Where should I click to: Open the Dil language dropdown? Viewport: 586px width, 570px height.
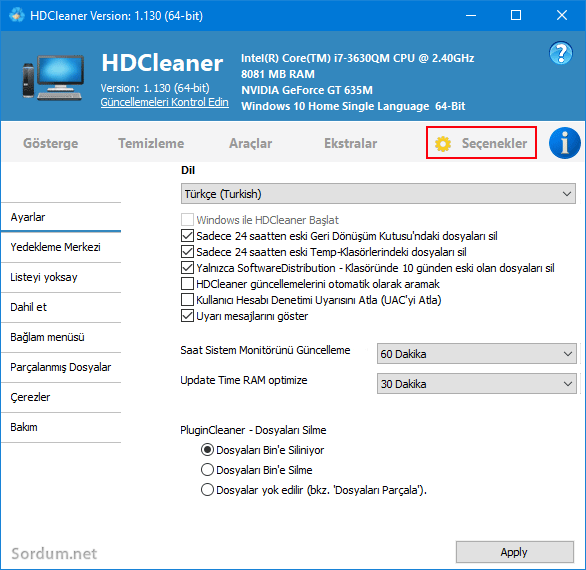pyautogui.click(x=378, y=194)
